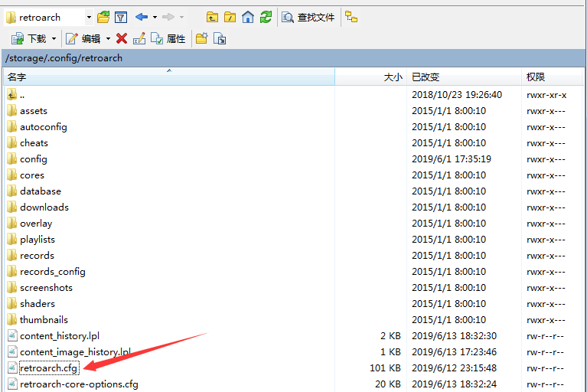Viewport: 587px width, 392px height.
Task: Expand the 编辑 dropdown arrow
Action: point(108,38)
